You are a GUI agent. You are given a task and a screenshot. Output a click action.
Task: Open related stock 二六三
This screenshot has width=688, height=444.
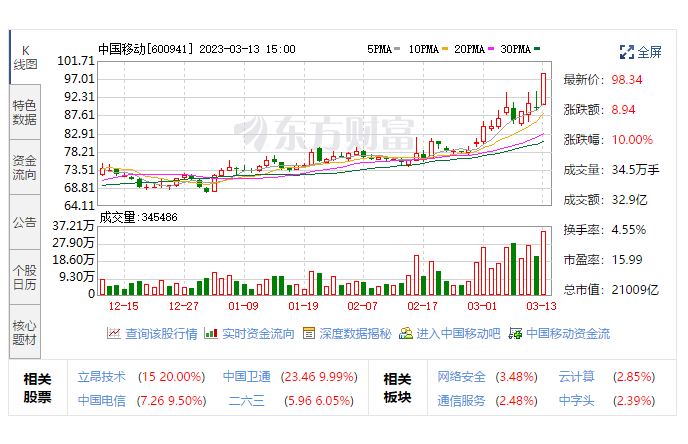[x=247, y=401]
